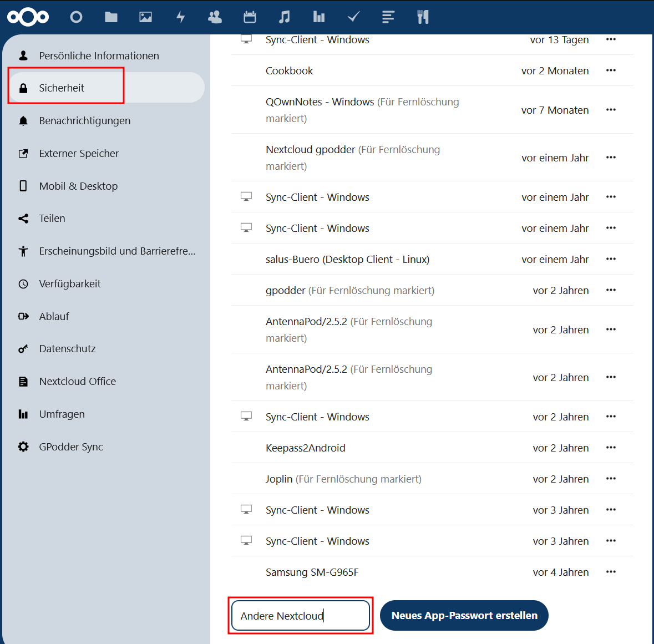Focus the app name field 'Andere Nextcloud'
Viewport: 654px width, 644px height.
coord(300,616)
